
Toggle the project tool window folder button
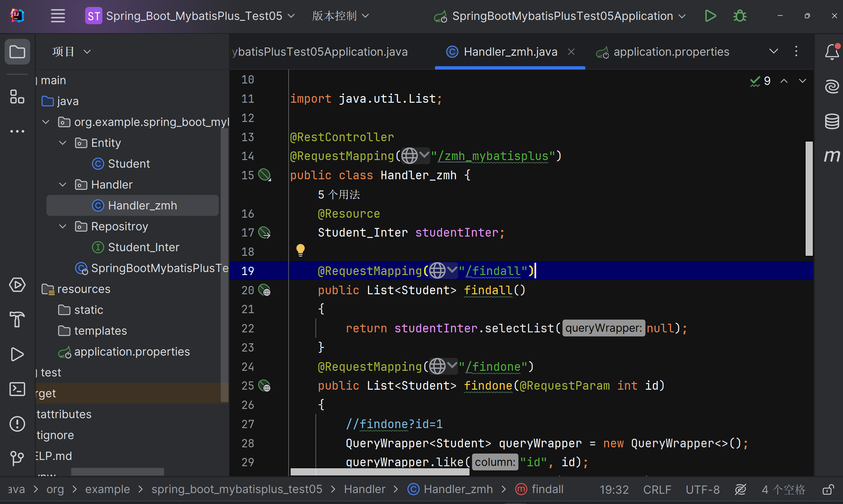tap(17, 52)
